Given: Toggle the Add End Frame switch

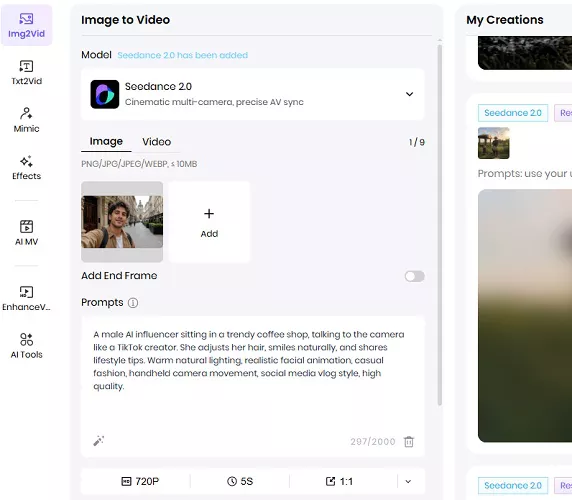Looking at the screenshot, I should [414, 276].
